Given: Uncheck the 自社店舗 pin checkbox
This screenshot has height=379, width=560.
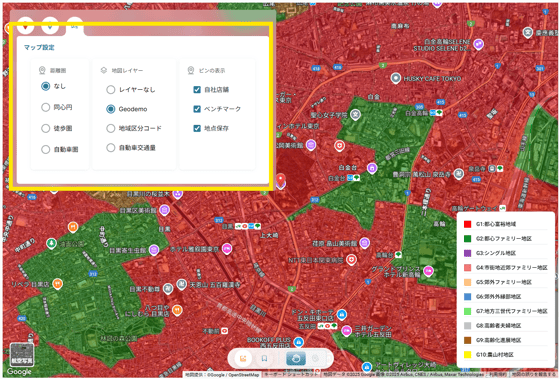Looking at the screenshot, I should [197, 90].
